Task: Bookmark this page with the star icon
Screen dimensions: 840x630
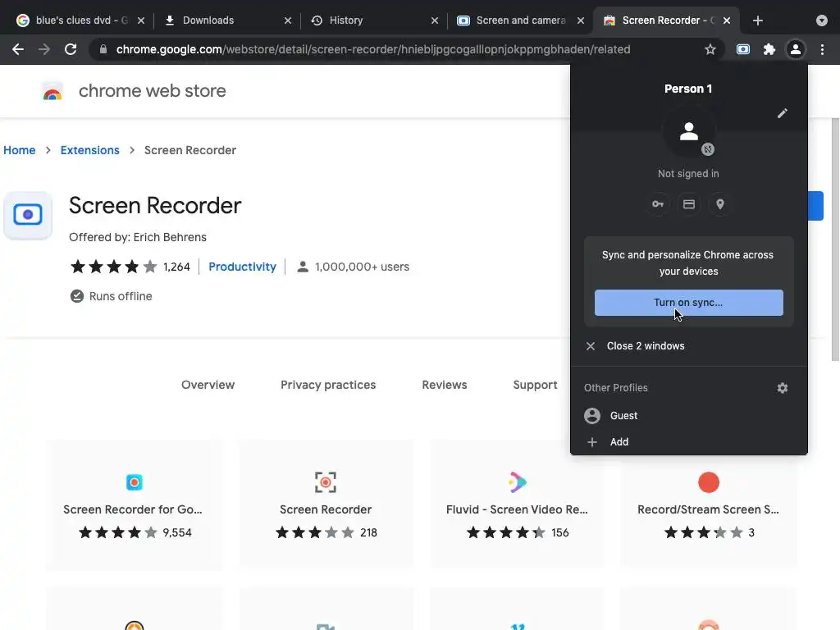Action: click(x=710, y=49)
